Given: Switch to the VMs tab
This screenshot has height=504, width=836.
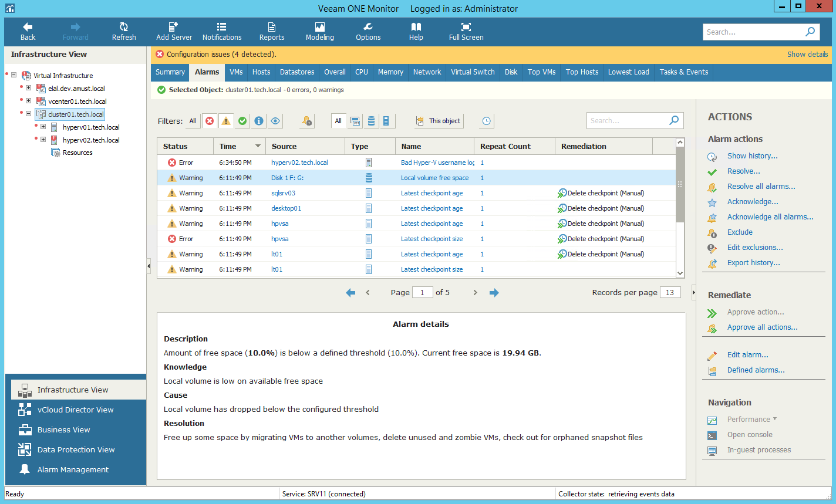Looking at the screenshot, I should (x=236, y=72).
